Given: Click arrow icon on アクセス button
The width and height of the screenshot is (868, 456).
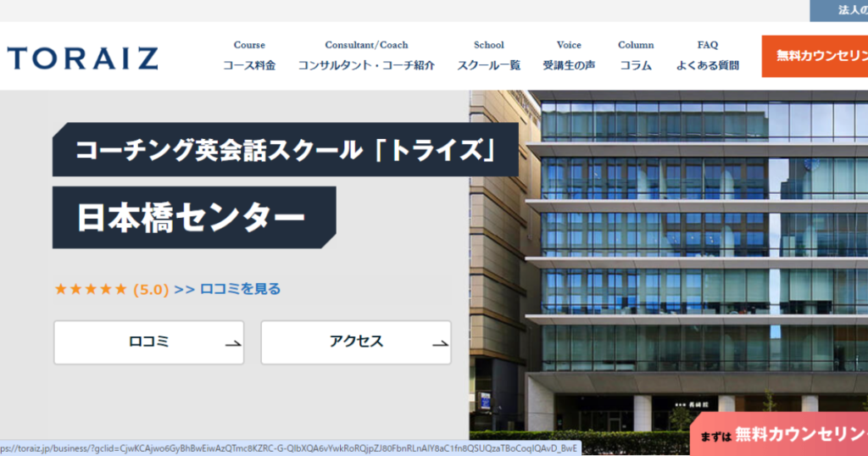Looking at the screenshot, I should click(440, 343).
